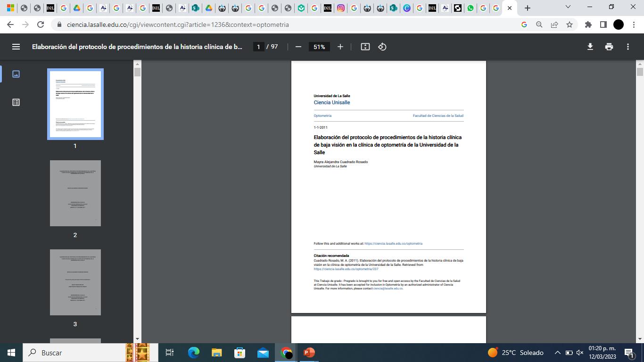Open the optometria/237 citation link
The width and height of the screenshot is (644, 362).
click(x=346, y=269)
